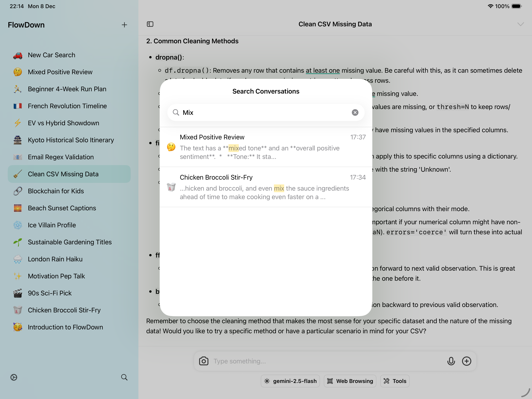The width and height of the screenshot is (532, 399).
Task: Open Mixed Positive Review in sidebar
Action: point(69,72)
